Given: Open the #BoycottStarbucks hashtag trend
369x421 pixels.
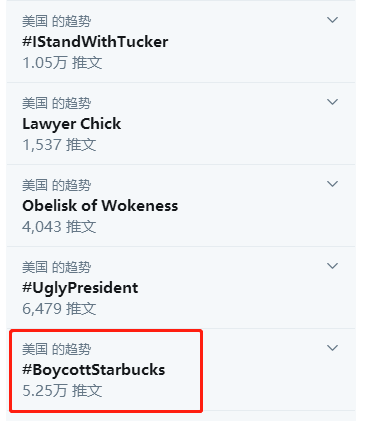Looking at the screenshot, I should pos(94,370).
